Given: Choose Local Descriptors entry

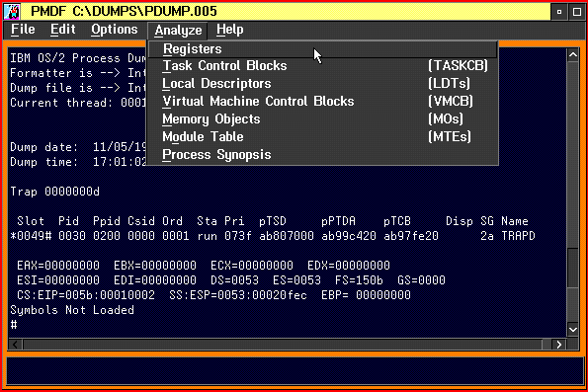Looking at the screenshot, I should click(323, 83).
